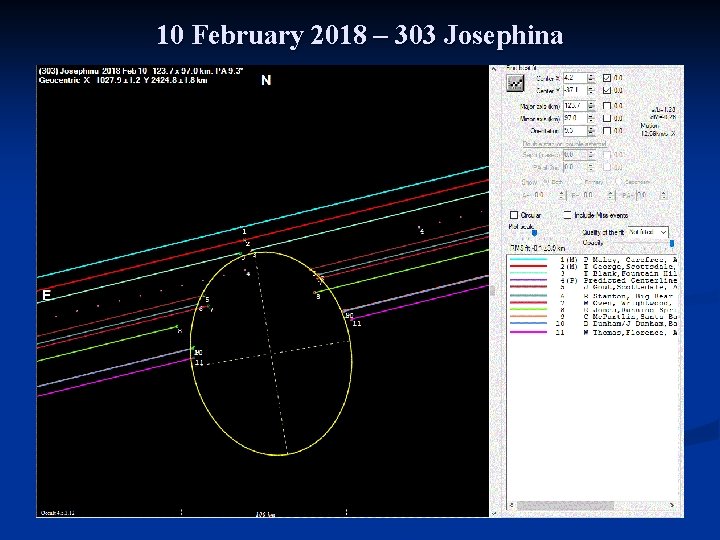Enable the Minor axis checkbox
The width and height of the screenshot is (720, 540).
coord(606,118)
